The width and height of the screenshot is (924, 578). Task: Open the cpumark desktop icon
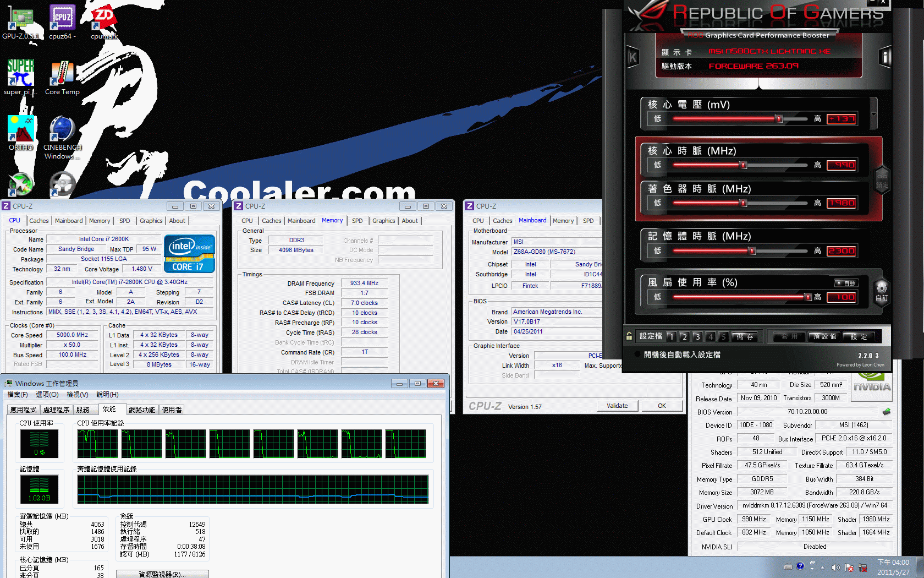click(104, 22)
